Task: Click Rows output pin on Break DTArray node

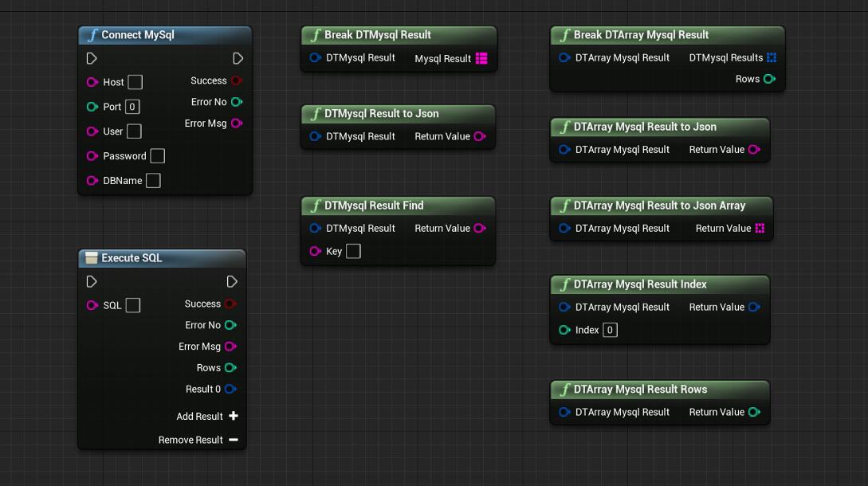Action: coord(769,79)
